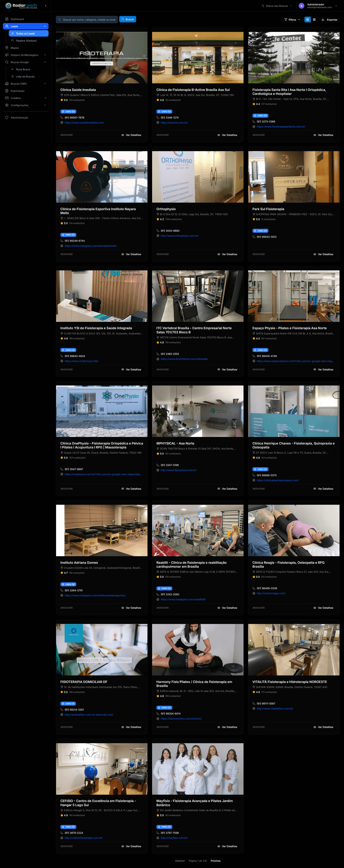The width and height of the screenshot is (344, 868).
Task: Click phone icon beside (61) 99249-6744
Action: click(62, 241)
